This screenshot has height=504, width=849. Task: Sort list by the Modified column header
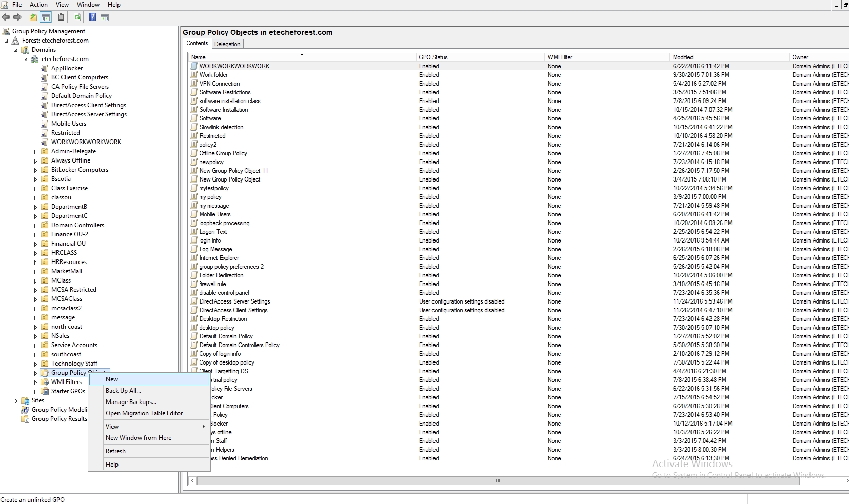(x=683, y=57)
